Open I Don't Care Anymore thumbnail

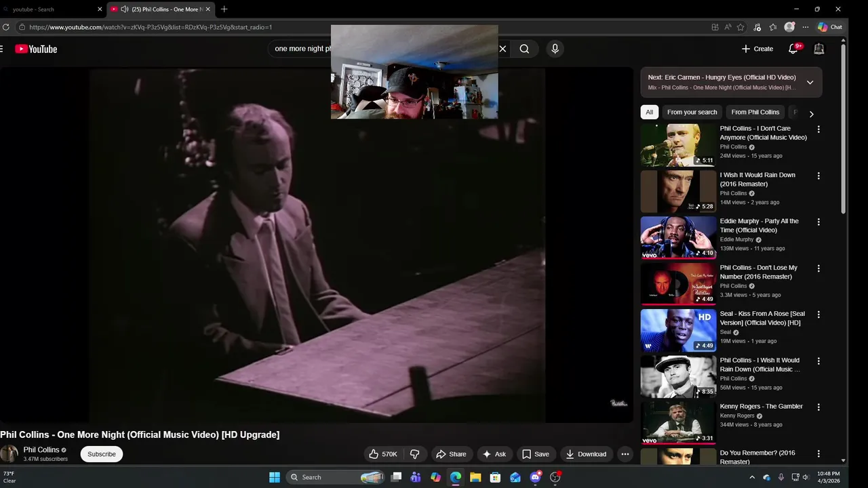point(678,145)
